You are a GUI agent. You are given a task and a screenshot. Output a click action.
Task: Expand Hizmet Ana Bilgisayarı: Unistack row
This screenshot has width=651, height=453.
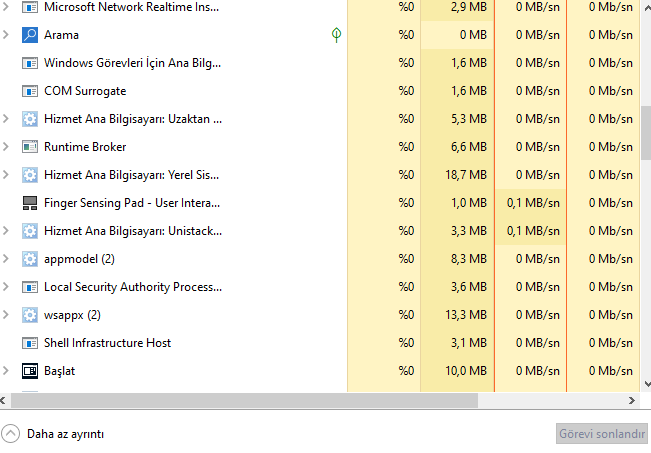point(6,231)
